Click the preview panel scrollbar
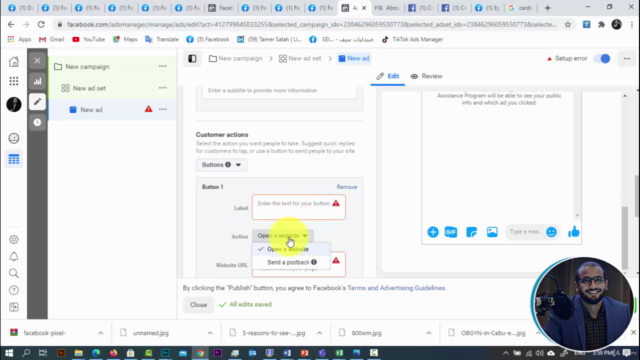 tap(625, 238)
